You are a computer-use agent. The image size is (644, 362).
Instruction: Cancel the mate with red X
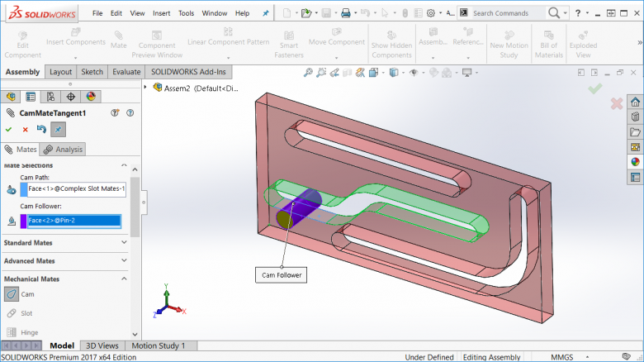(x=25, y=130)
